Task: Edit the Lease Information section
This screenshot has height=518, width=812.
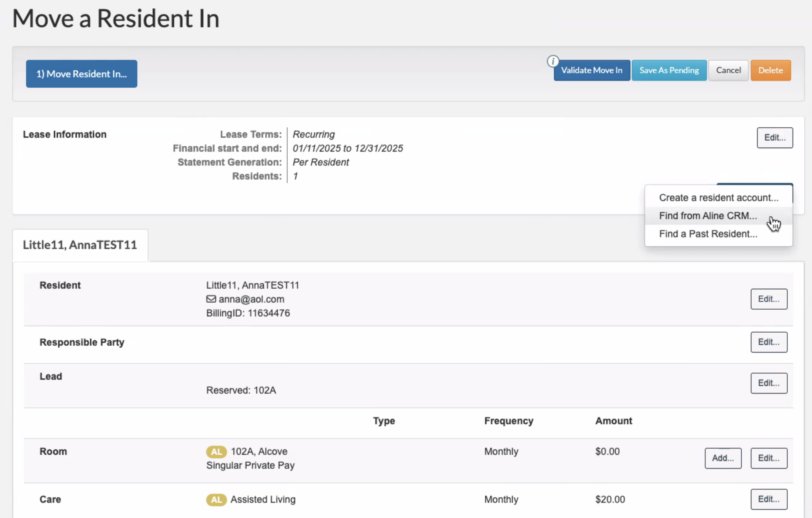Action: (775, 137)
